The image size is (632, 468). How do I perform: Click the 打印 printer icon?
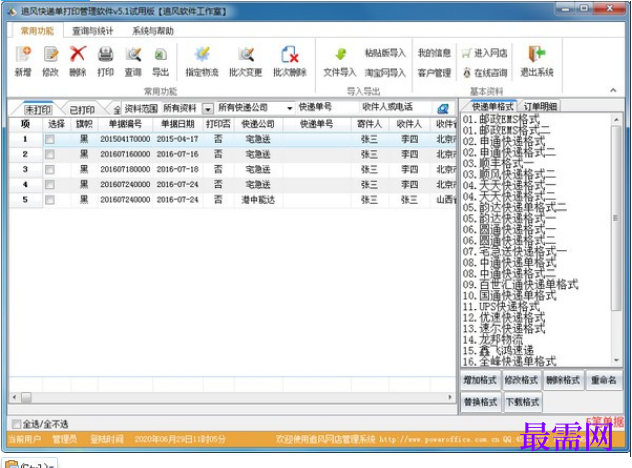coord(106,54)
